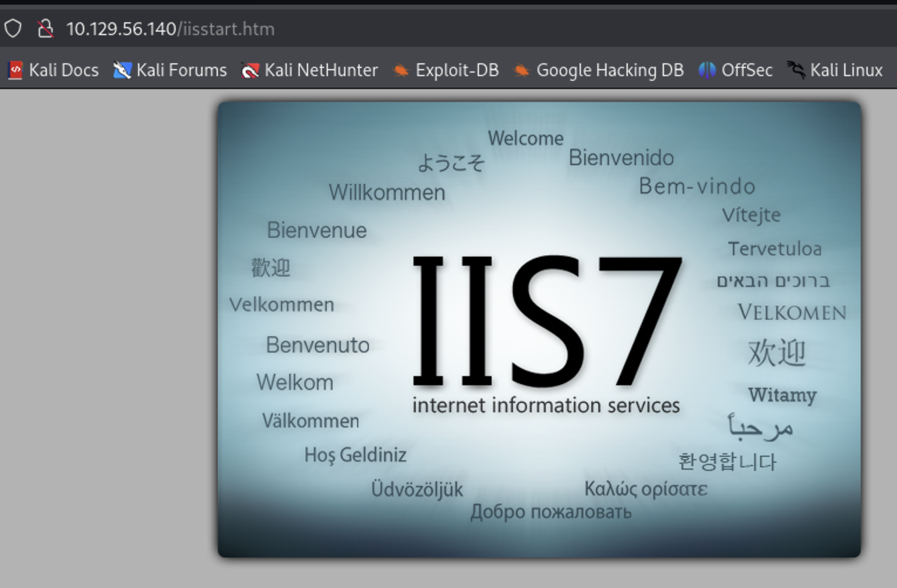
Task: Click the "Benvenuto" text
Action: [x=317, y=345]
